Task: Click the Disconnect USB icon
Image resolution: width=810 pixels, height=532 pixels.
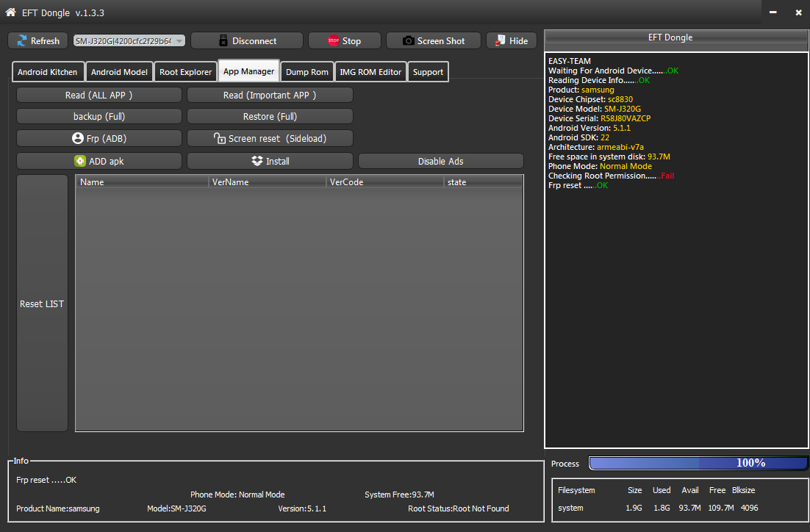Action: (223, 40)
